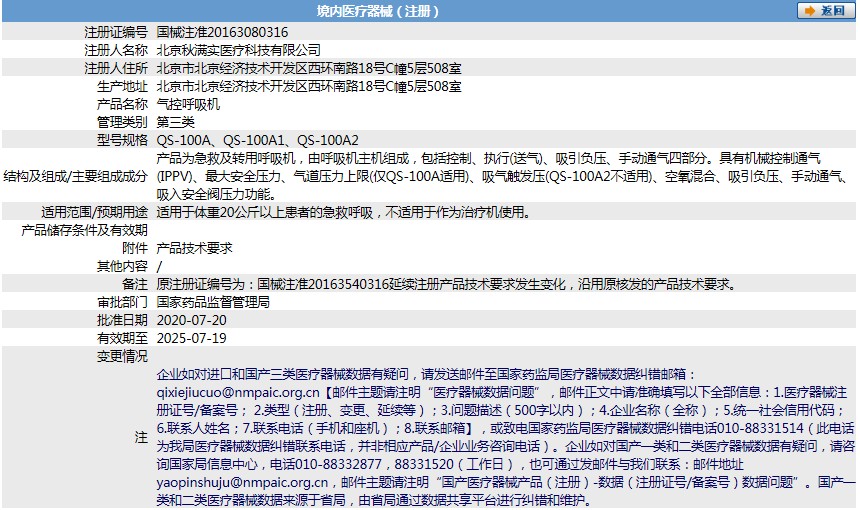Click the 备注 field label
Viewport: 860px width, 510px height.
135,285
